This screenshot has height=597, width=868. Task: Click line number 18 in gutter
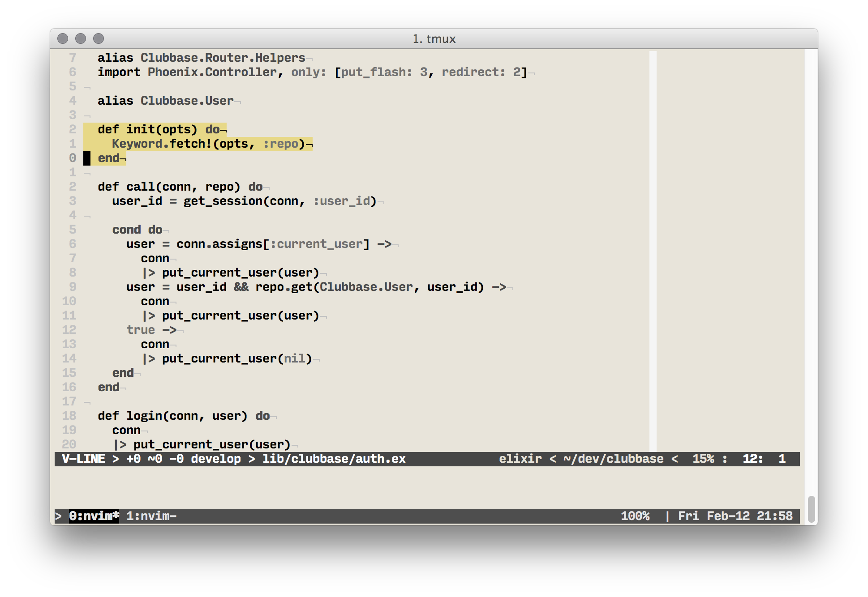click(69, 416)
